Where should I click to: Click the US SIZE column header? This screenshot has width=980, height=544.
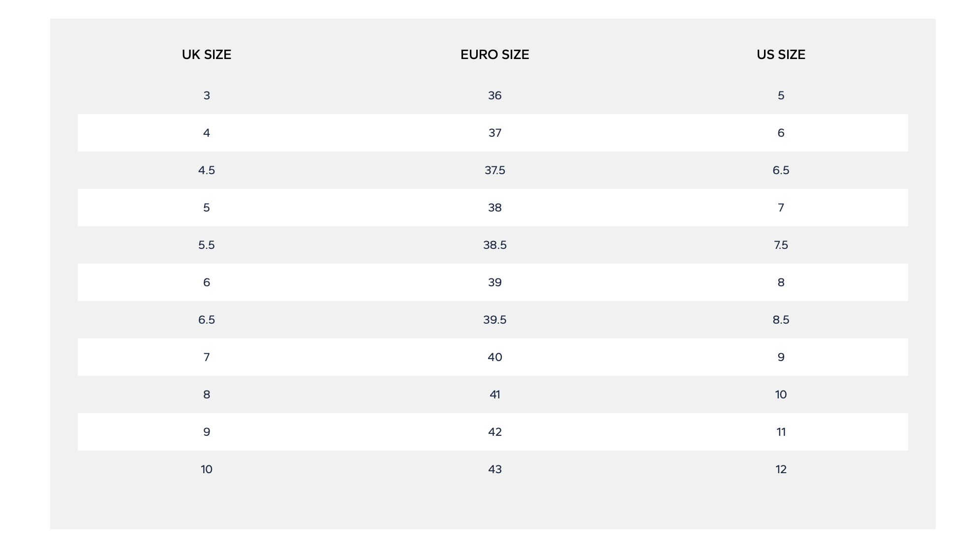point(781,55)
